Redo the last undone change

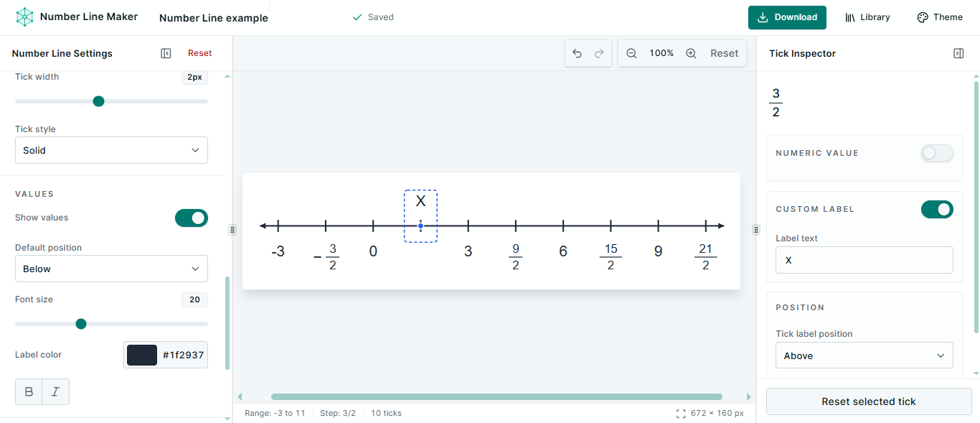pyautogui.click(x=599, y=53)
